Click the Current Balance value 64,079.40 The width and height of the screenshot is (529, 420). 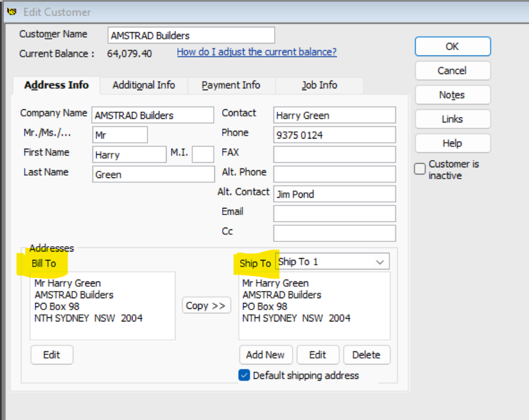[130, 54]
